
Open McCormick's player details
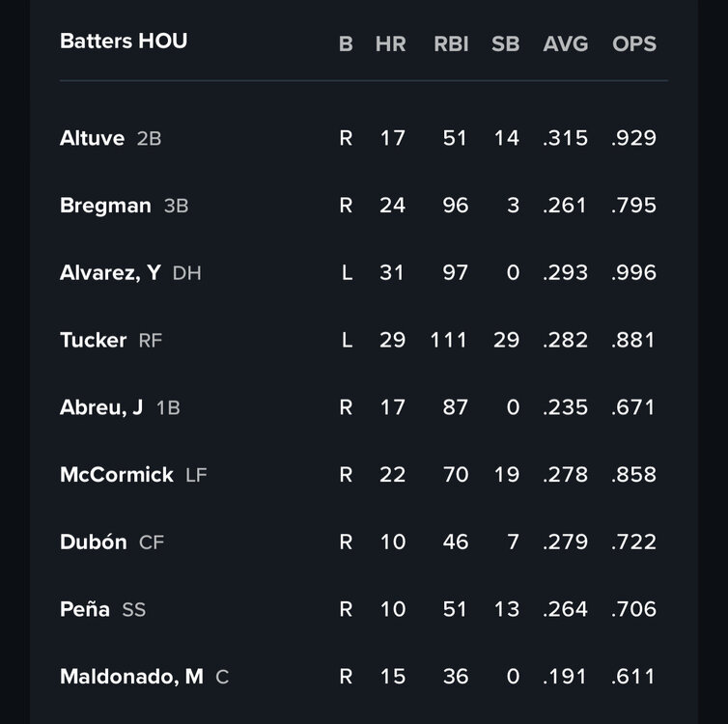[117, 475]
